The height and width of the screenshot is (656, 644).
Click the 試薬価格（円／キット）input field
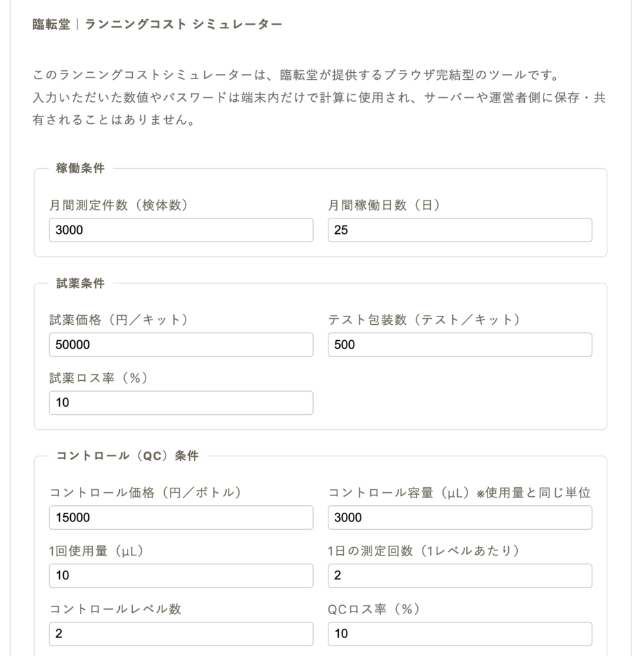[x=180, y=345]
